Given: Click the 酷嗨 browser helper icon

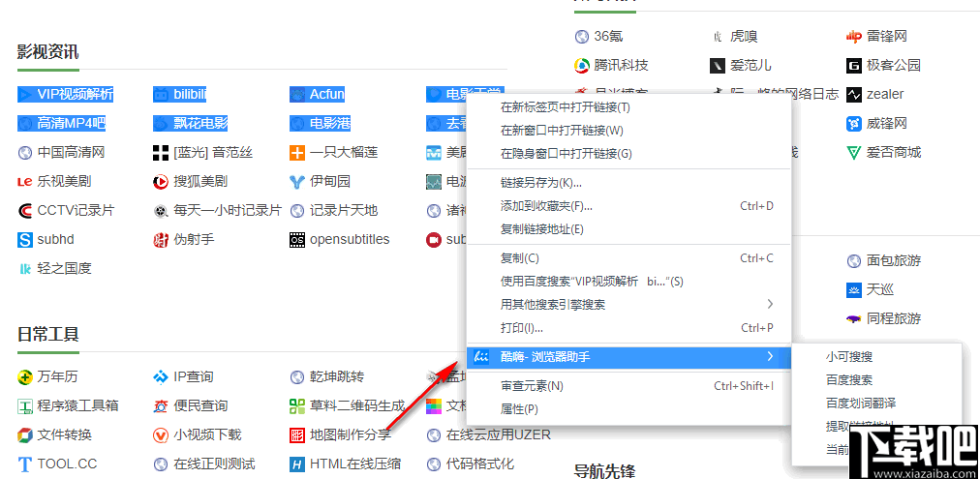Looking at the screenshot, I should tap(482, 357).
